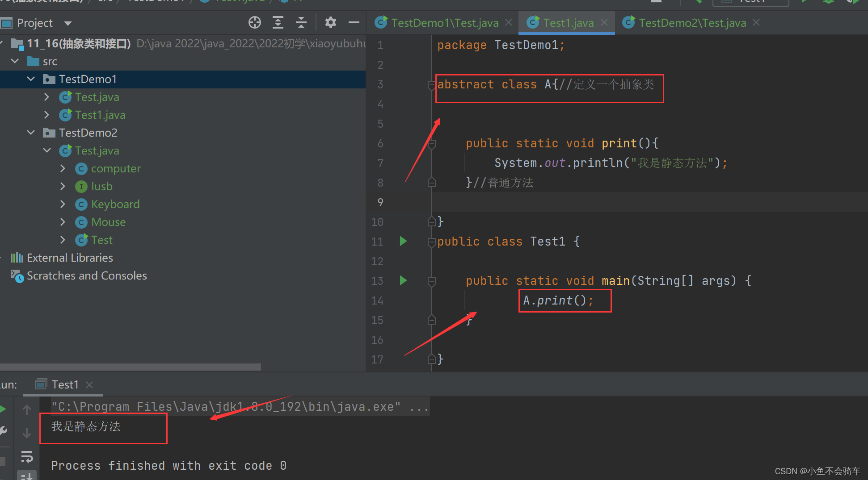The image size is (868, 480).
Task: Close the Test1 run tab
Action: (89, 384)
